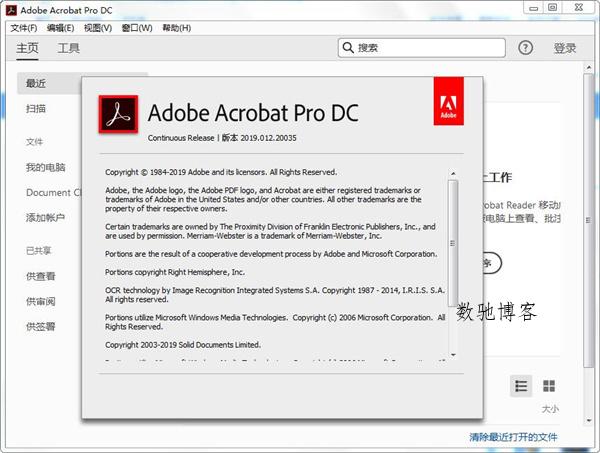Screen dimensions: 600x453
Task: Click the red Adobe logo badge
Action: pyautogui.click(x=448, y=101)
